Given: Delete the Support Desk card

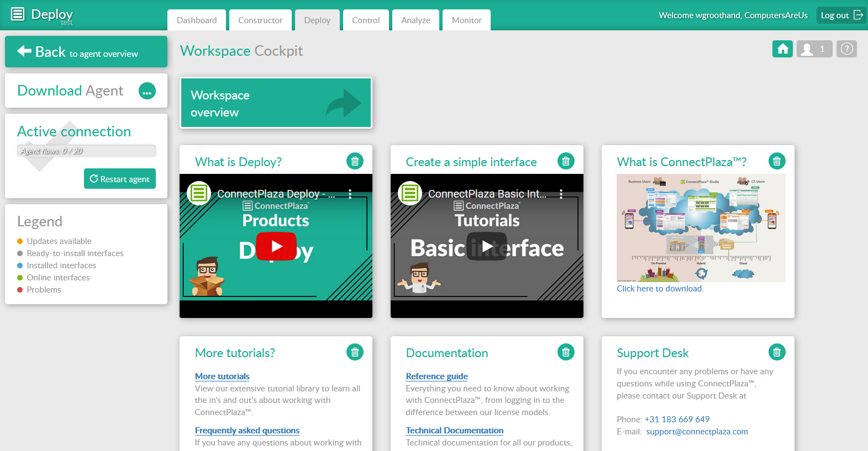Looking at the screenshot, I should coord(777,352).
